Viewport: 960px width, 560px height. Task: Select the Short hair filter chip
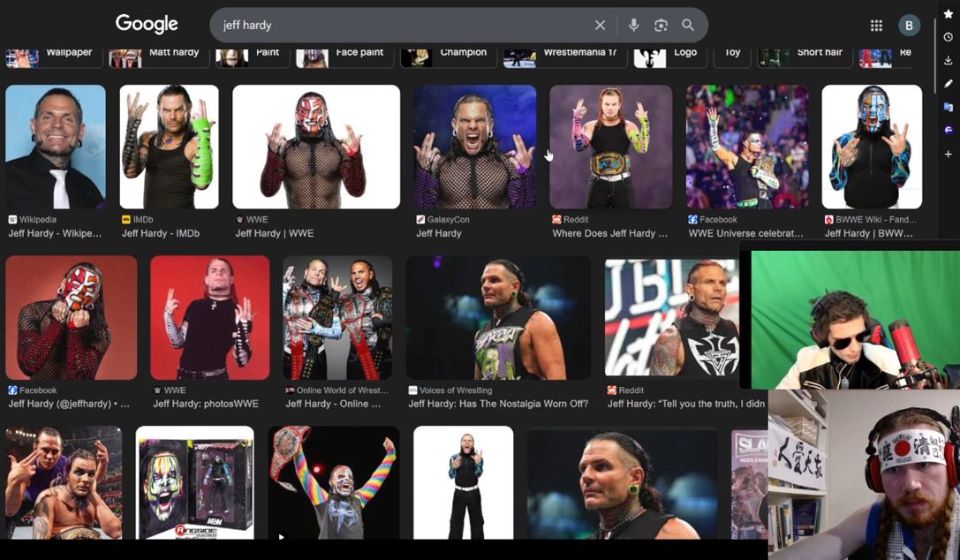tap(803, 56)
